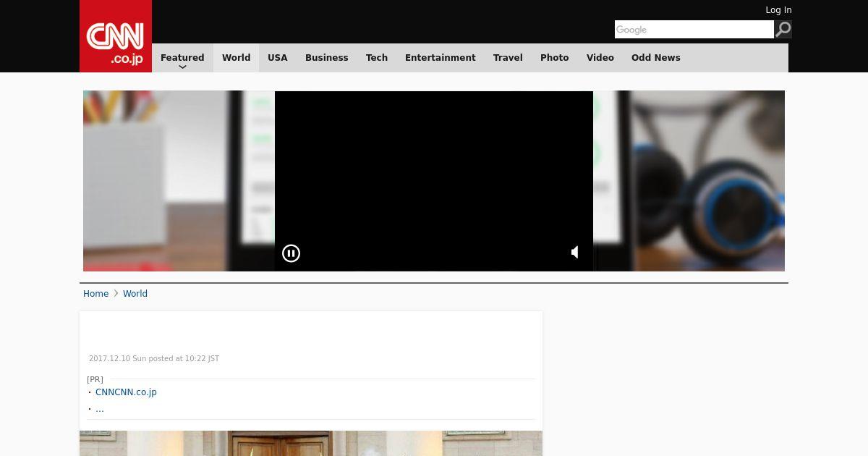Unmute the video ad speaker icon

click(x=575, y=252)
